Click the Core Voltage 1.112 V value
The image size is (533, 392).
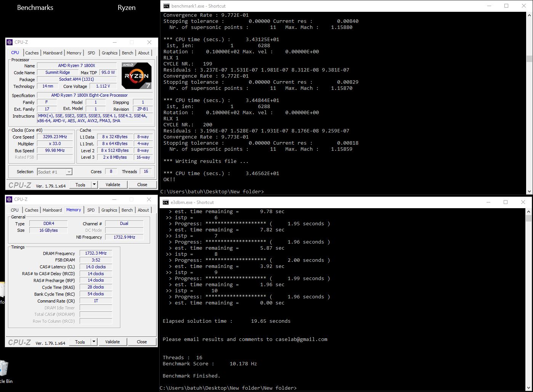point(103,86)
